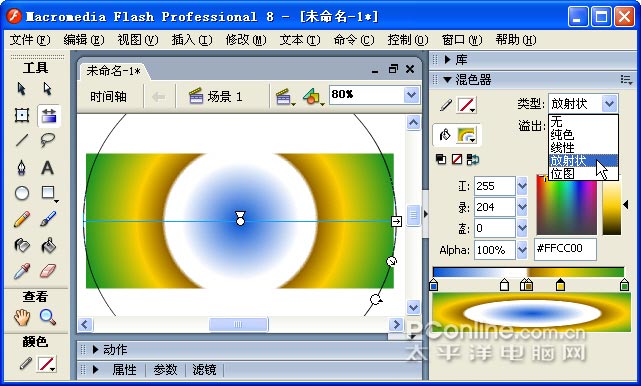Select the Hand tool
This screenshot has height=386, width=641.
[22, 317]
